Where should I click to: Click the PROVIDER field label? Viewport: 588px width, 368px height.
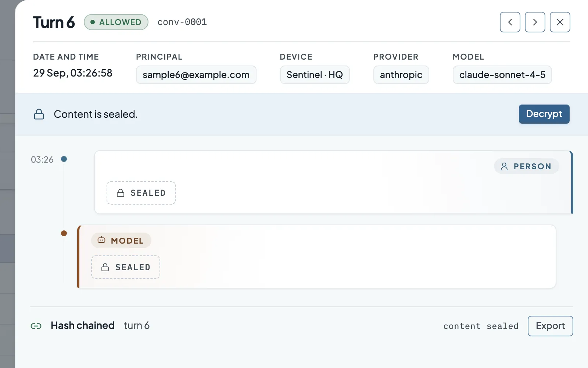coord(396,57)
